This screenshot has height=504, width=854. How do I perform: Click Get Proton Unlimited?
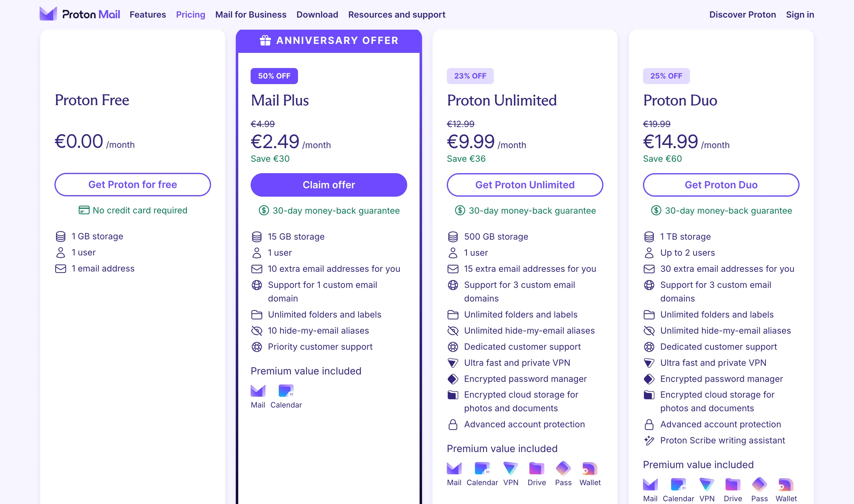(x=524, y=184)
